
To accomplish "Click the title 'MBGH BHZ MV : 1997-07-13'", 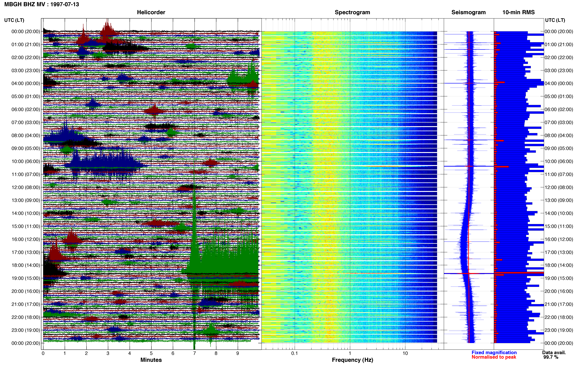I will (42, 4).
